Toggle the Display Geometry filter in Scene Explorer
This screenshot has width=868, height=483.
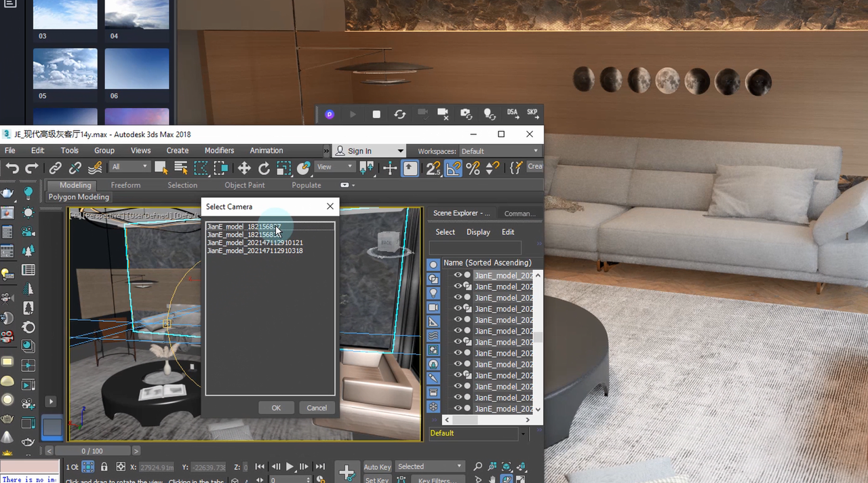433,265
